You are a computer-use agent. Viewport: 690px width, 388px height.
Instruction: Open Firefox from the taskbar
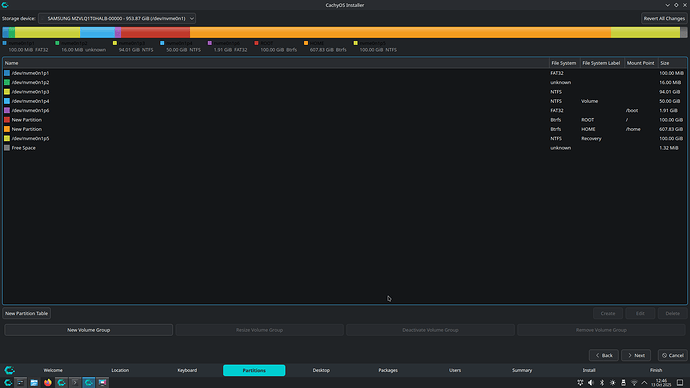[x=48, y=382]
